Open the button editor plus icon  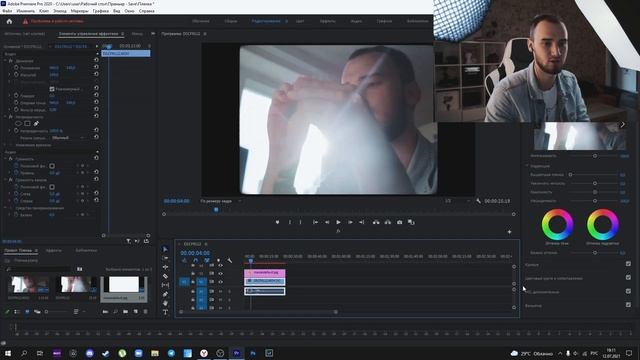coord(509,232)
